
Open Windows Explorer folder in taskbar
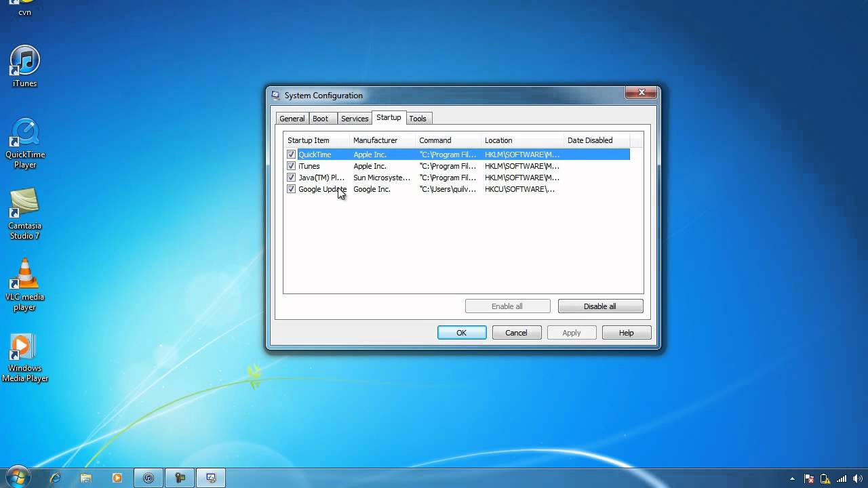(86, 478)
